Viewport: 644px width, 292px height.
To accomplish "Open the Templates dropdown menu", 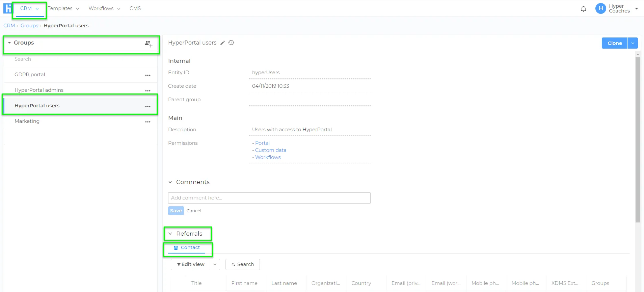I will tap(63, 8).
